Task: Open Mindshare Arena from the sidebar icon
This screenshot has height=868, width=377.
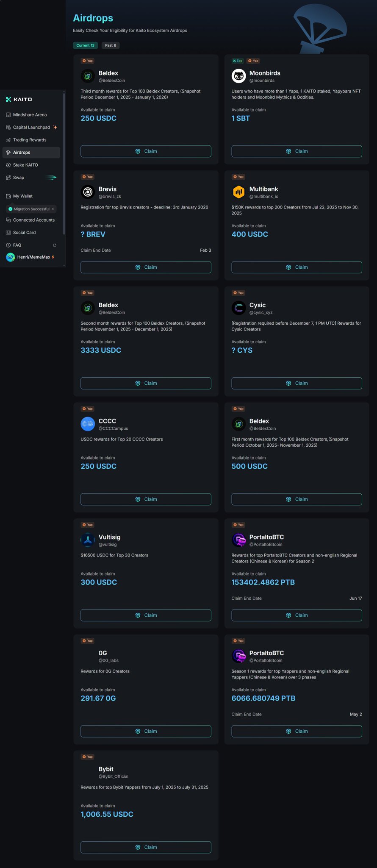Action: pos(8,115)
